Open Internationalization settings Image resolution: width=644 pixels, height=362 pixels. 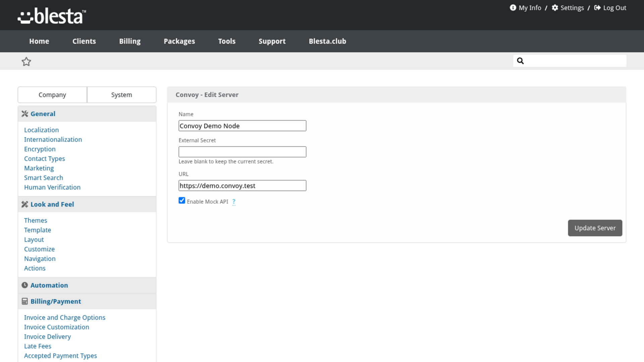[53, 139]
